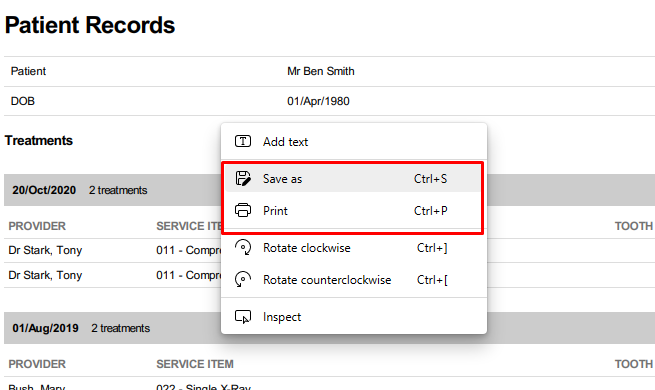Click the Rotate counterclockwise icon
The width and height of the screenshot is (655, 390).
(243, 279)
